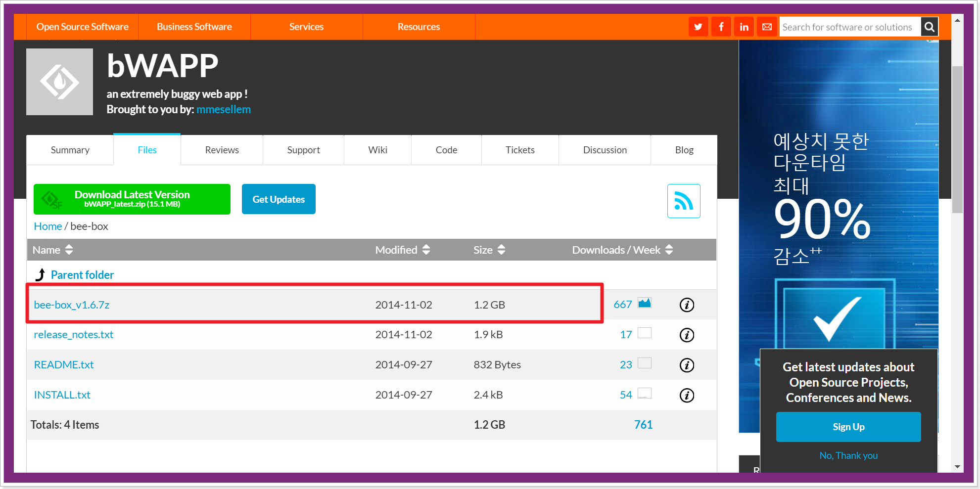Screen dimensions: 980x489
Task: Click the scrollbar down arrow
Action: point(957,466)
